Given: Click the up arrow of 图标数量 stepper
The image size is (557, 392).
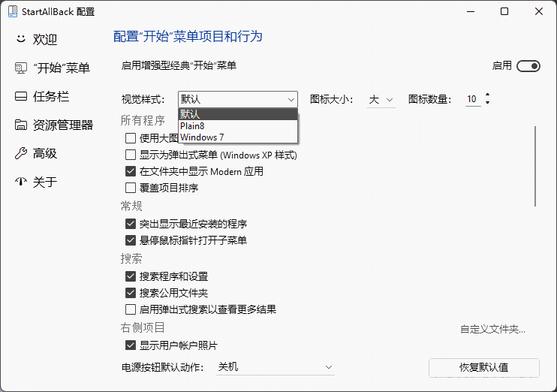Looking at the screenshot, I should click(488, 95).
